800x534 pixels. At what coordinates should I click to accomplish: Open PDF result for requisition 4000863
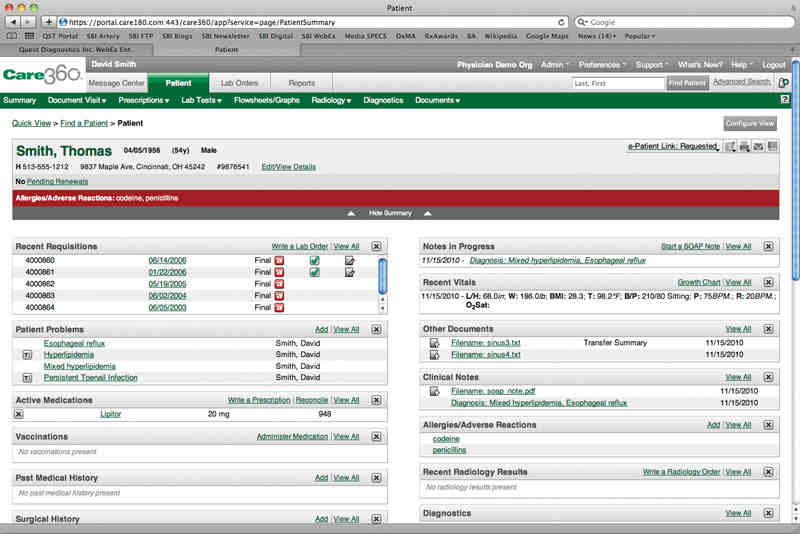[x=279, y=296]
